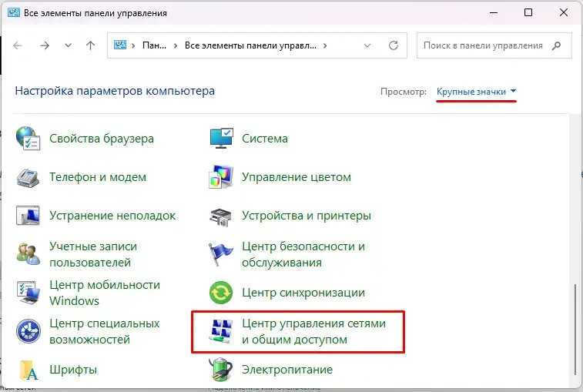
Task: Click Все элементы панели управл... breadcrumb
Action: point(250,45)
